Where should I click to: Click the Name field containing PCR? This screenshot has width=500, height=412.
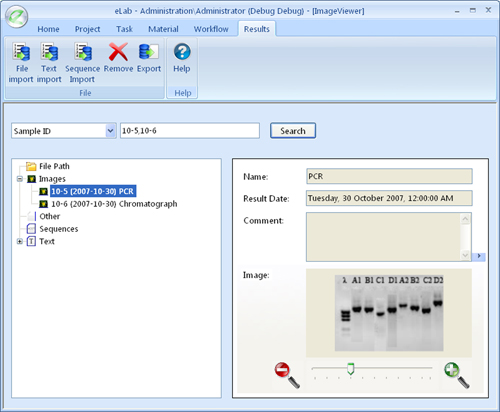(x=389, y=176)
